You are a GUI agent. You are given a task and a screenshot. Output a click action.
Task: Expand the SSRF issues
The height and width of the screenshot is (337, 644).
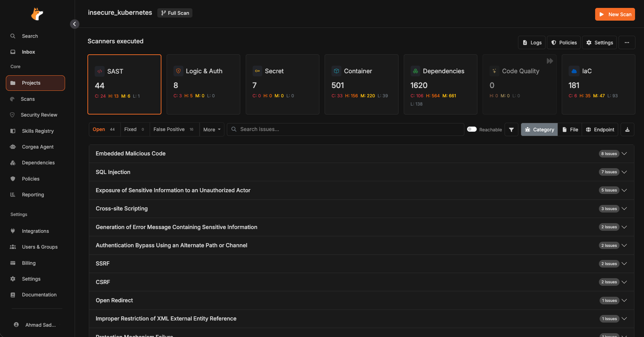(x=361, y=264)
